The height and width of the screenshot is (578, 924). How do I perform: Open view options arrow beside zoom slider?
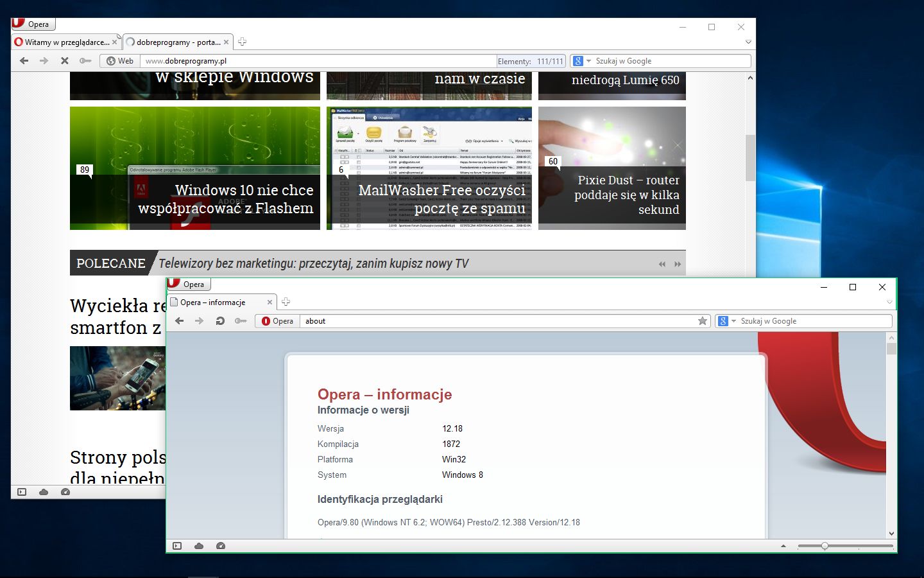click(783, 546)
